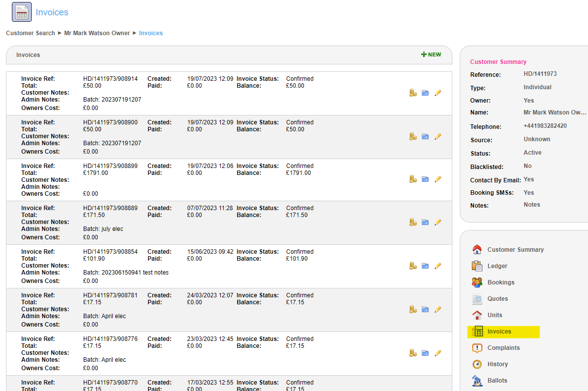The width and height of the screenshot is (588, 391).
Task: Open payment coins icon for invoice 908899
Action: coord(413,179)
